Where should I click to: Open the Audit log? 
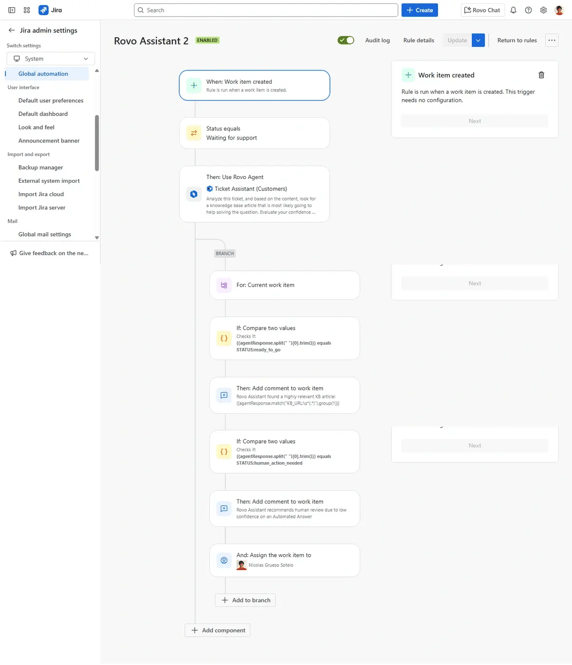pyautogui.click(x=377, y=40)
